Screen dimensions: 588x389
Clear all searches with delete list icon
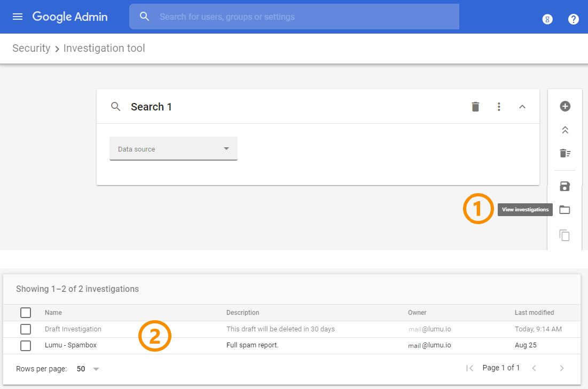tap(565, 154)
